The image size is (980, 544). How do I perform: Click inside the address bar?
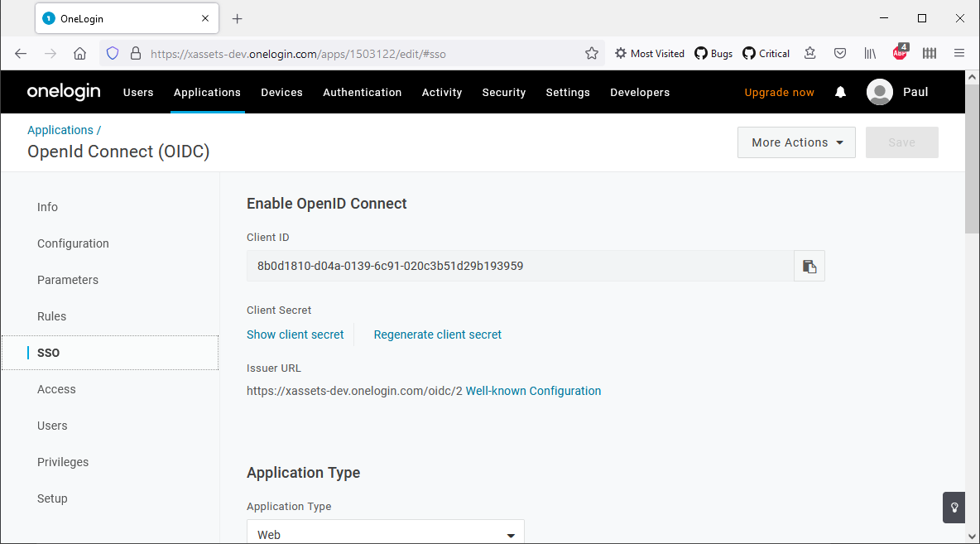pyautogui.click(x=331, y=52)
